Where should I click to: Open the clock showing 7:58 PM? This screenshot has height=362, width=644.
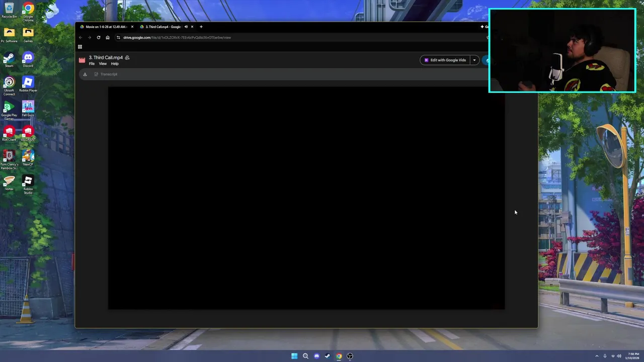[633, 356]
